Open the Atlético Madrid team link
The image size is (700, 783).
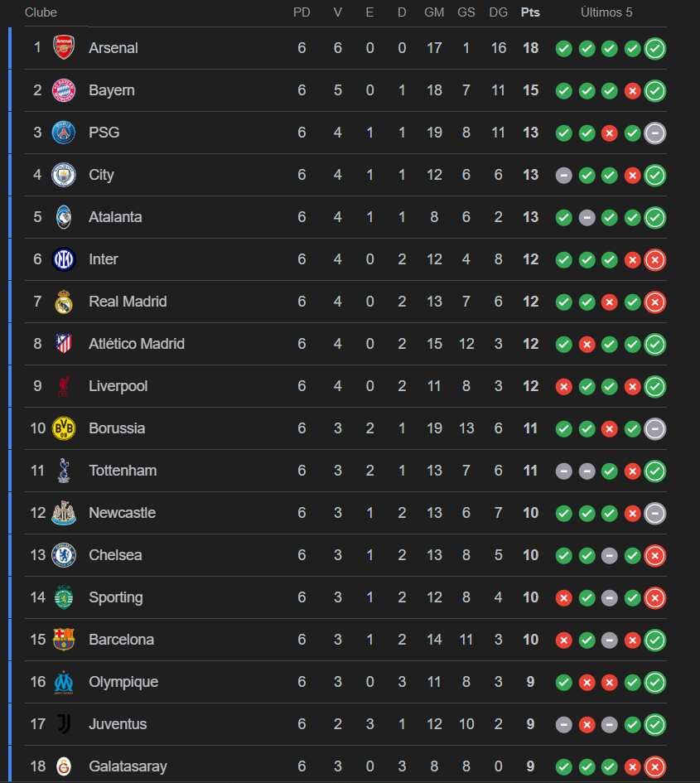[x=137, y=344]
